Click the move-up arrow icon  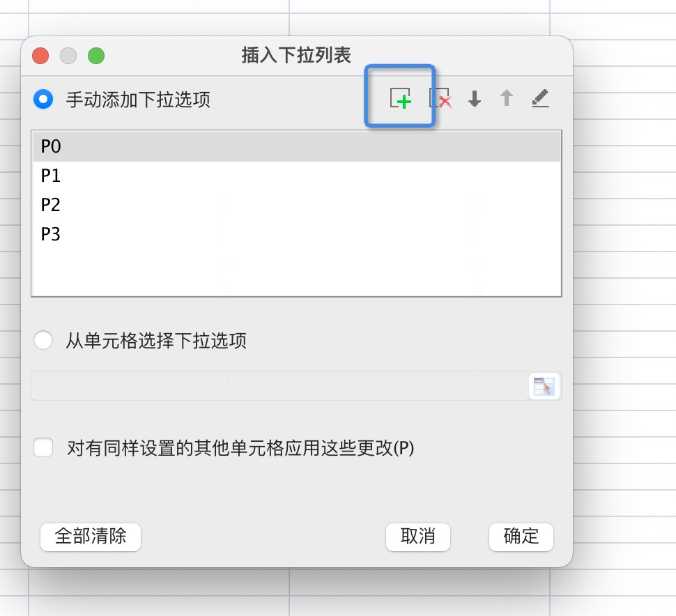click(506, 99)
